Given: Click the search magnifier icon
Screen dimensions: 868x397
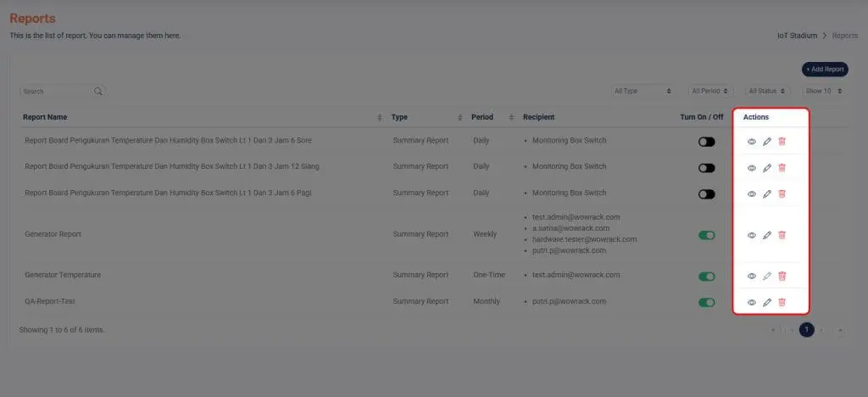Looking at the screenshot, I should click(x=98, y=91).
